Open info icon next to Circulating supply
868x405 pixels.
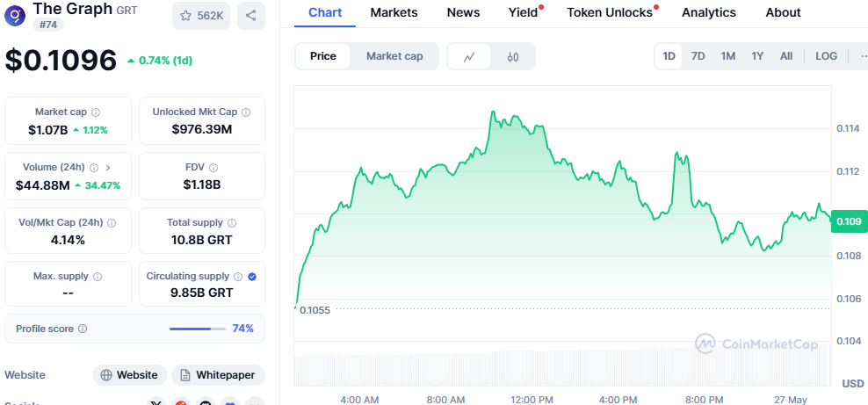[x=238, y=276]
